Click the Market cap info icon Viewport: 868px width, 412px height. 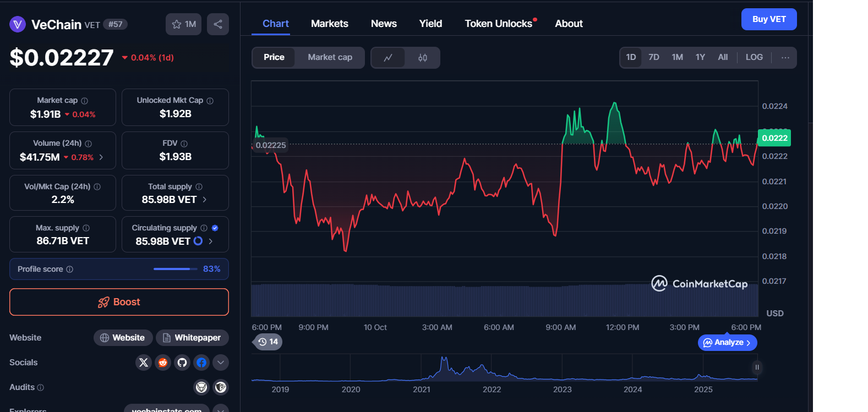(x=85, y=101)
